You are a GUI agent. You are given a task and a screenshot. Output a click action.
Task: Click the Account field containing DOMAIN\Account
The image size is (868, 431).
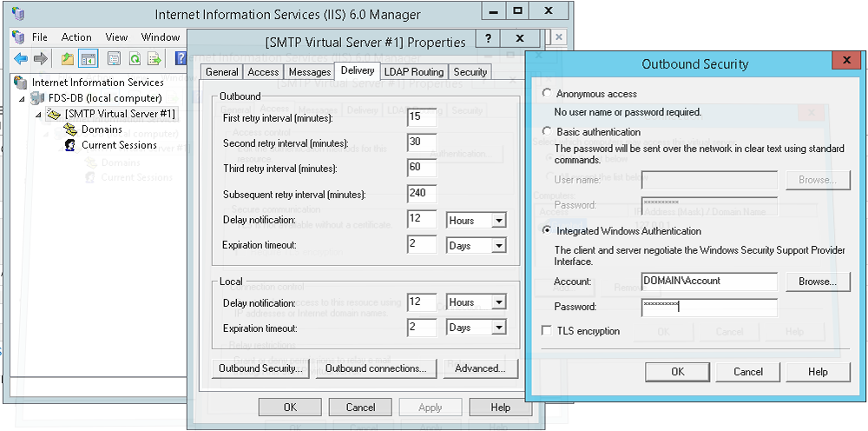709,282
